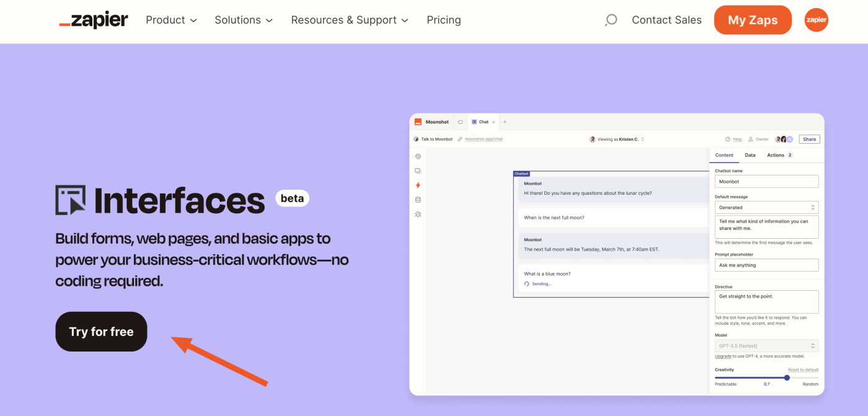Screen dimensions: 868x416
Task: Click the Creativity slider handle
Action: [x=787, y=378]
